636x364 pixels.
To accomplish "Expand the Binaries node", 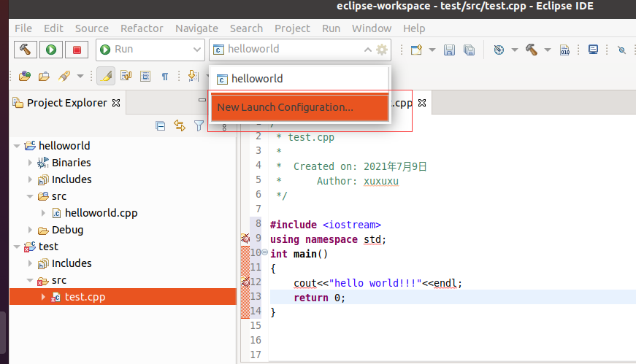I will (x=30, y=163).
